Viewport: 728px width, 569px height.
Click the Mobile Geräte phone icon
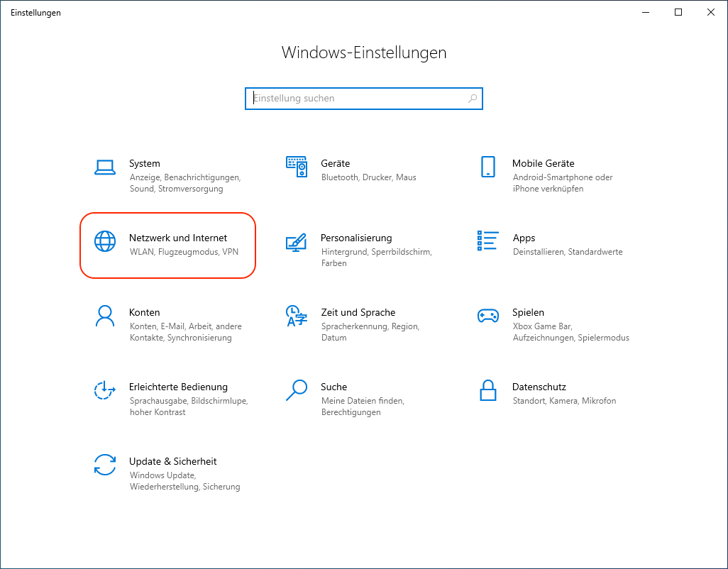click(x=488, y=167)
